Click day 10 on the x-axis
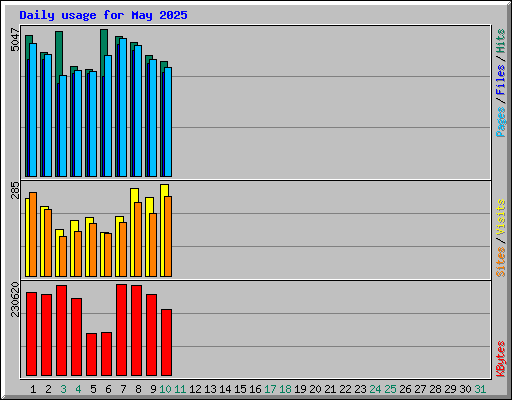This screenshot has width=512, height=400. click(165, 389)
